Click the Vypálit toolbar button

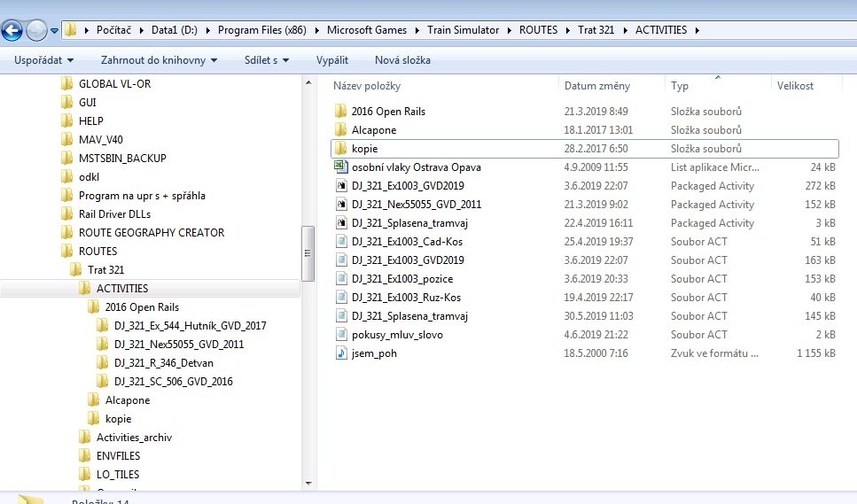pos(331,60)
